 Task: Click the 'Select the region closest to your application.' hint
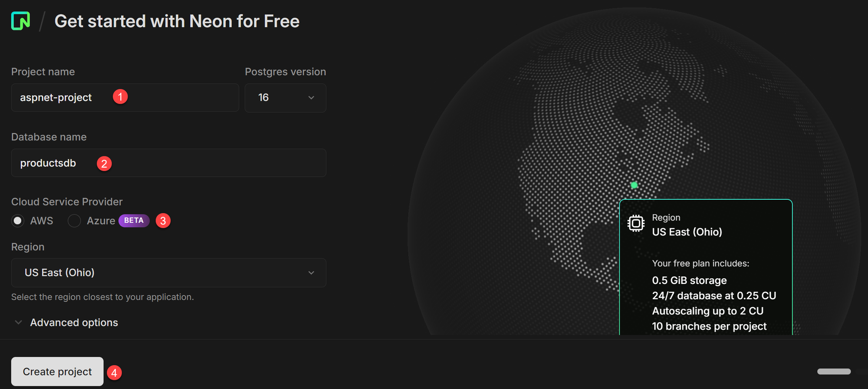pyautogui.click(x=102, y=297)
